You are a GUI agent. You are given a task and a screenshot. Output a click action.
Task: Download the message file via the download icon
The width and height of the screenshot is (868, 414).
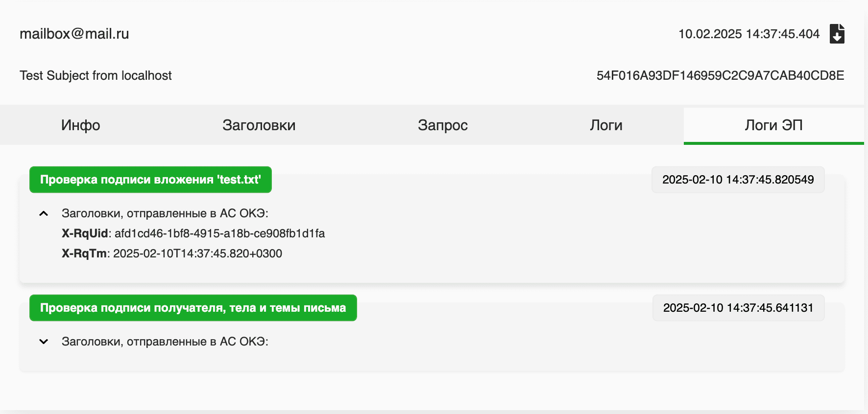point(837,34)
